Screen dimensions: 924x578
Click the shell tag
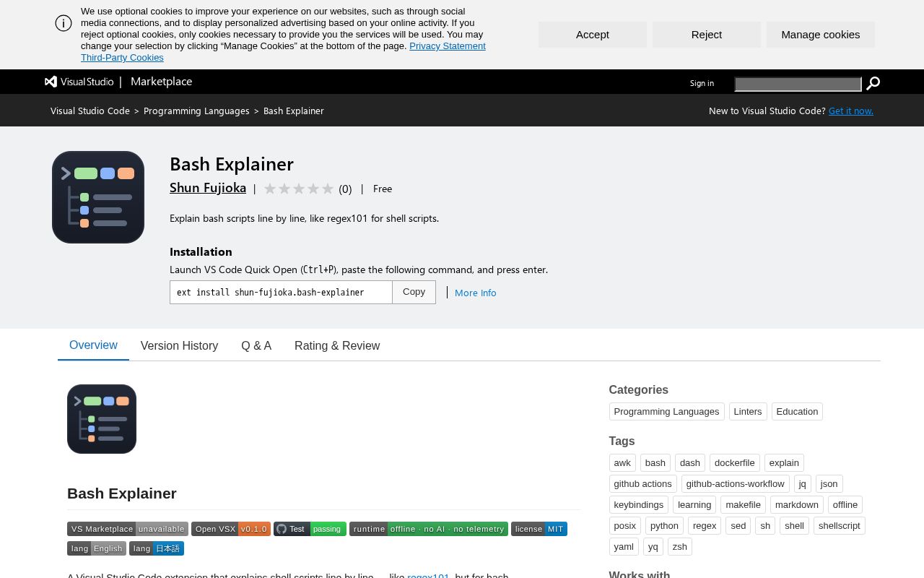click(x=795, y=526)
